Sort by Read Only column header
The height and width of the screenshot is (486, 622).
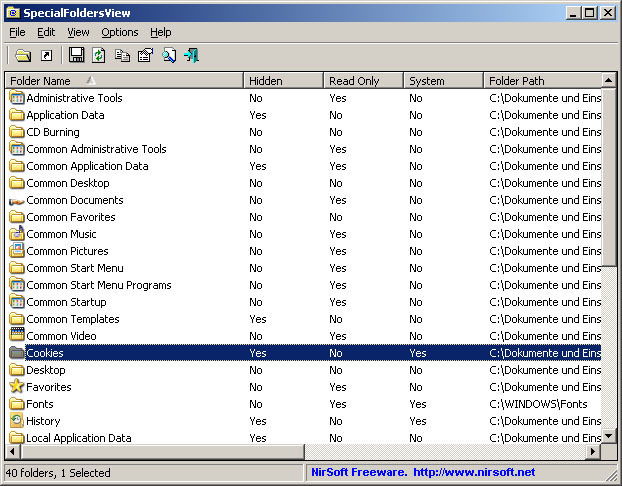point(364,81)
